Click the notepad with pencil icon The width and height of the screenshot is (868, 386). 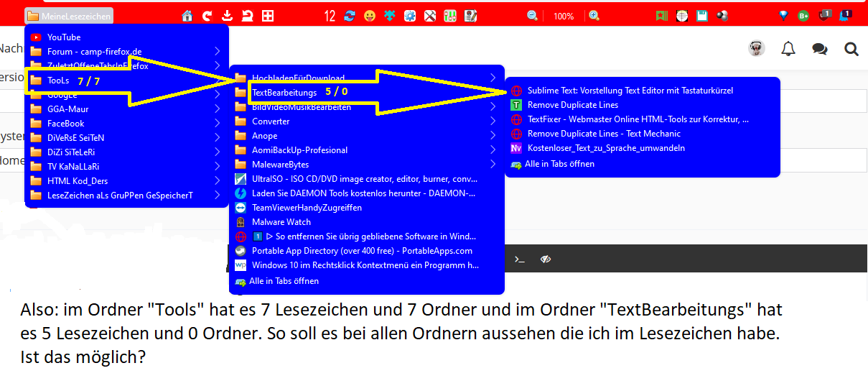[470, 16]
